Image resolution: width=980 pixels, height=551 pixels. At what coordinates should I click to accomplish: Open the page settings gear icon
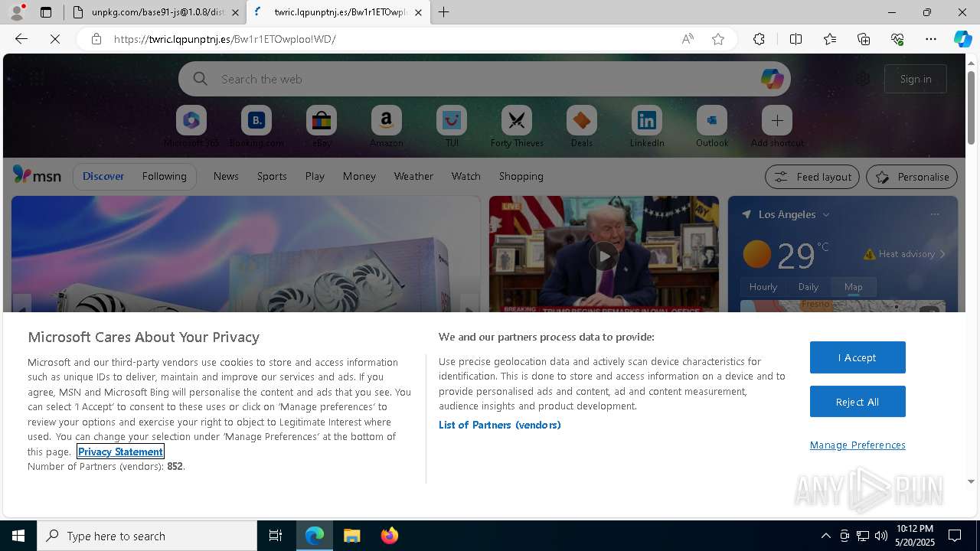click(x=863, y=79)
